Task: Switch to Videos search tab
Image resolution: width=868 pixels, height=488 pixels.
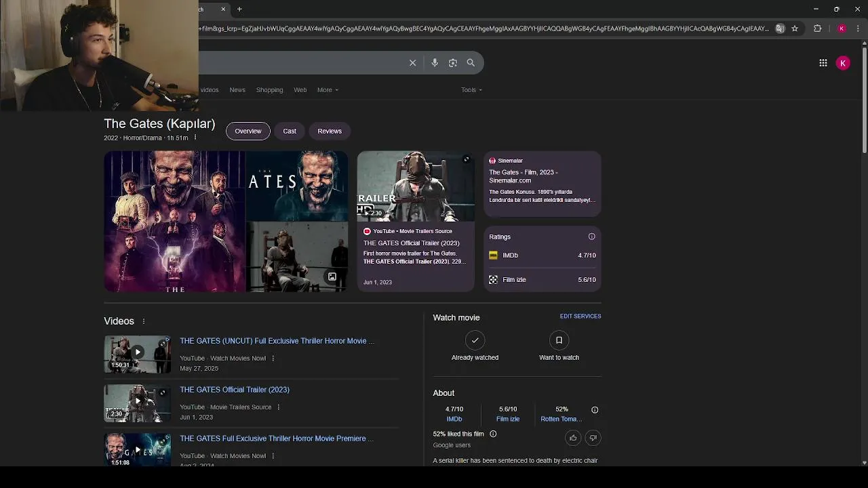Action: coord(209,90)
